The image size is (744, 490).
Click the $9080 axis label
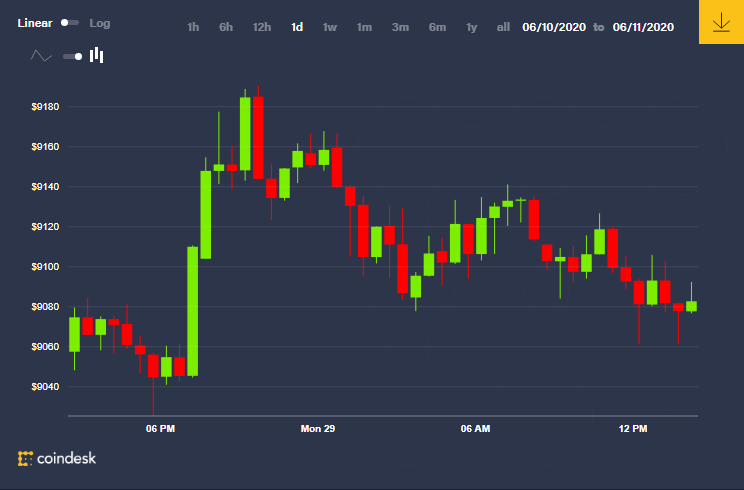(46, 307)
